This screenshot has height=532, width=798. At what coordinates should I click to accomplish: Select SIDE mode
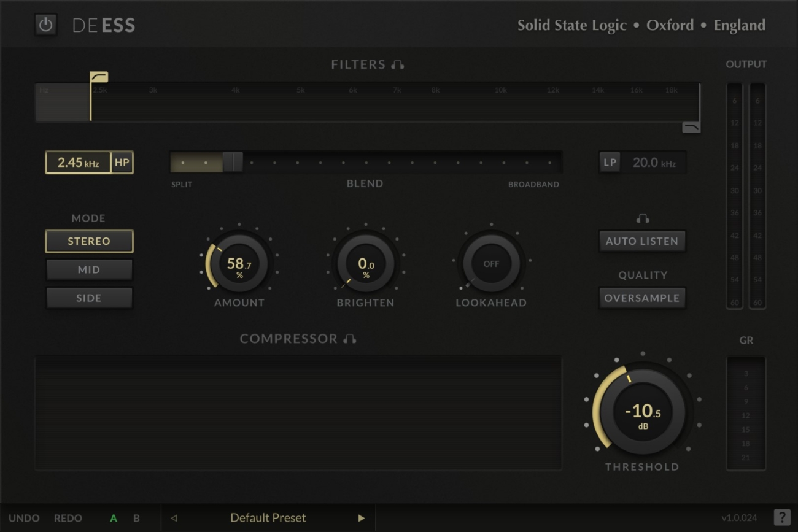(89, 298)
